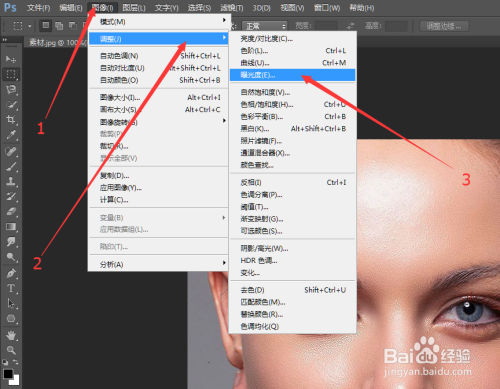Select the History Brush tool
The width and height of the screenshot is (500, 389).
11,196
